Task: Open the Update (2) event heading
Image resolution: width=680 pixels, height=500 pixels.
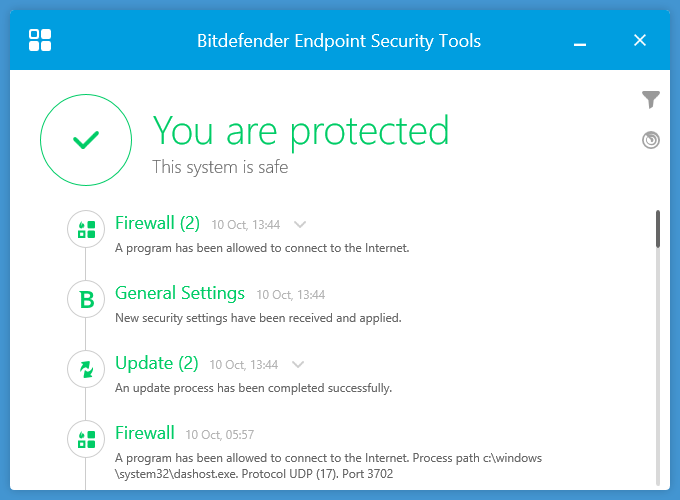Action: coord(156,363)
